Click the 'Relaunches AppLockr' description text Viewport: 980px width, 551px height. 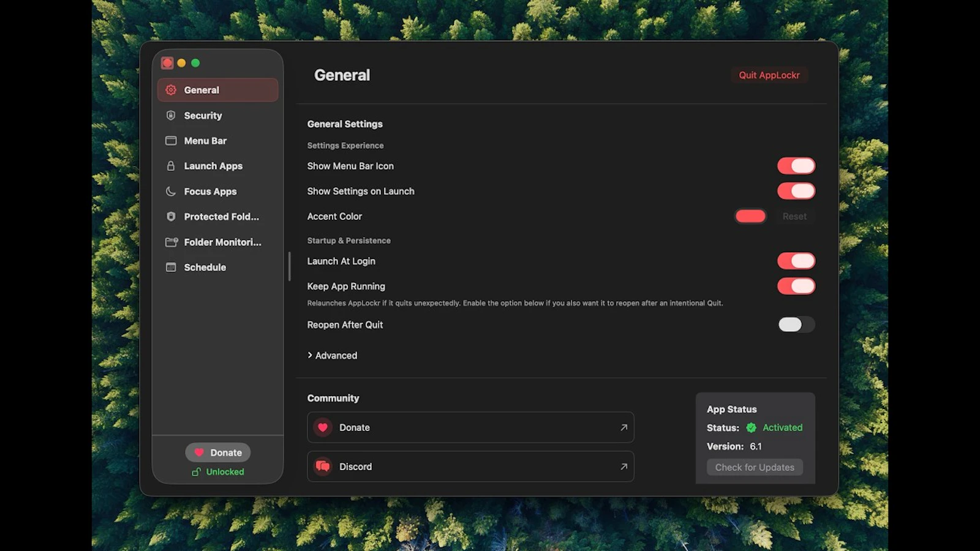(515, 303)
